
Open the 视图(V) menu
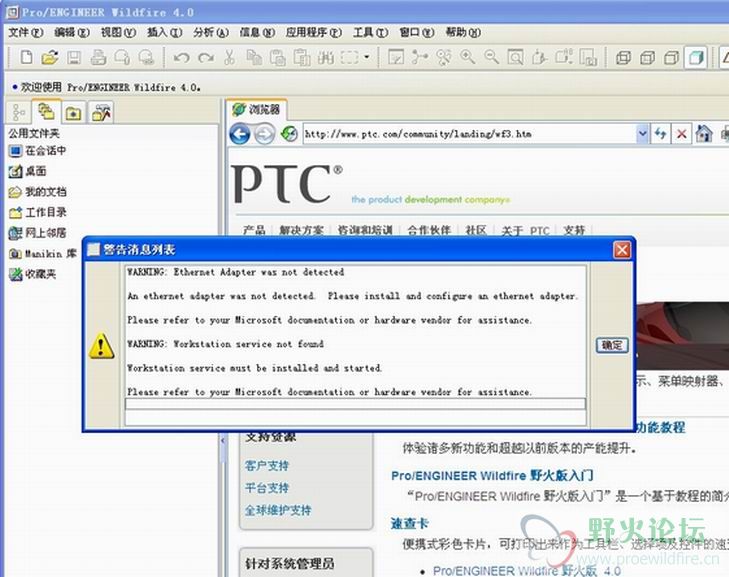tap(118, 32)
